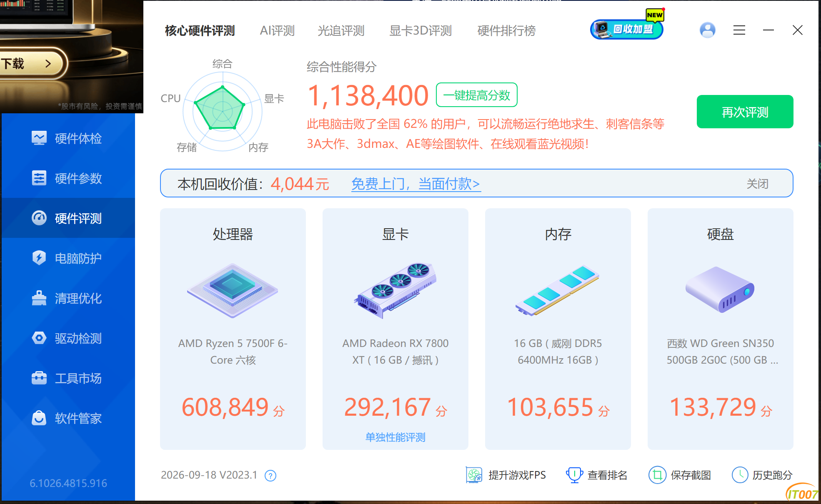The width and height of the screenshot is (821, 504).
Task: Select the 硬件参数 menu label
Action: (x=78, y=178)
